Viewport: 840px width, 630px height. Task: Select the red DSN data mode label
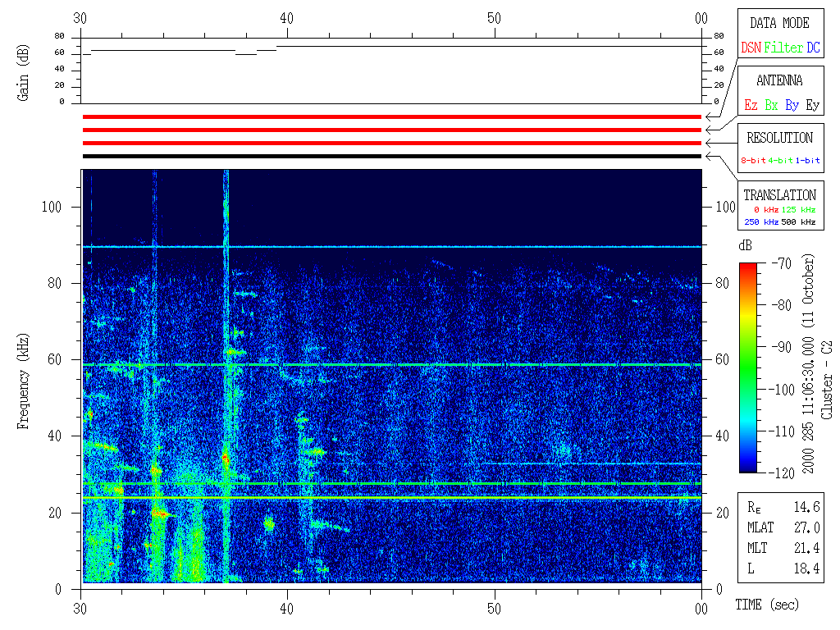click(750, 48)
